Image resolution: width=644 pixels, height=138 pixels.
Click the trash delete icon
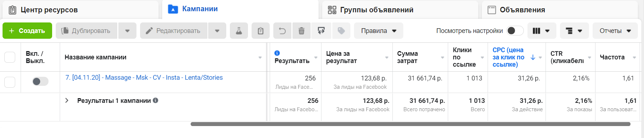click(302, 31)
